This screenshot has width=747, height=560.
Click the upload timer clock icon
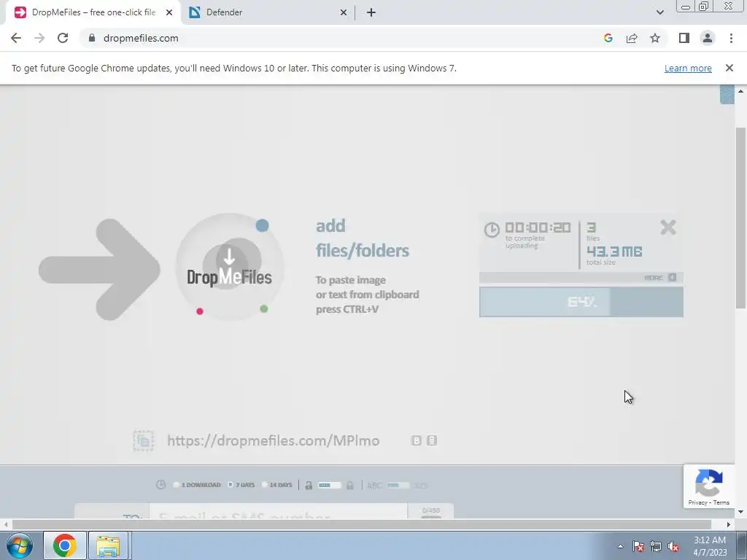point(492,230)
